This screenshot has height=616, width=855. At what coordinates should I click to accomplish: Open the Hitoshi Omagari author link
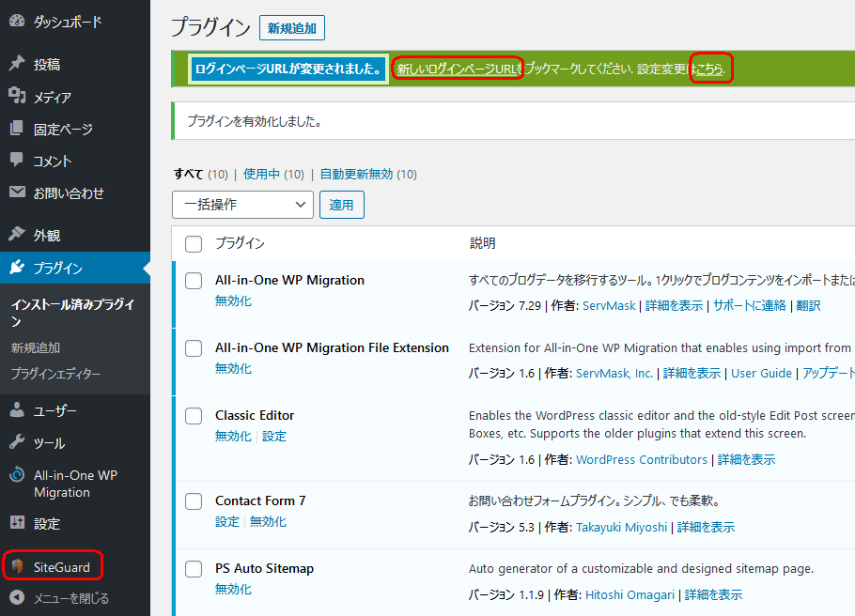click(x=630, y=594)
